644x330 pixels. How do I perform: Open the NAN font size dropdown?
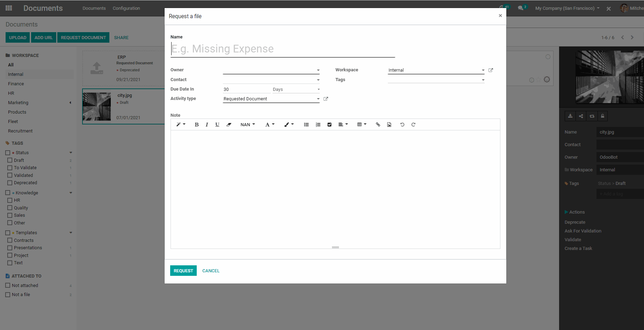point(248,124)
